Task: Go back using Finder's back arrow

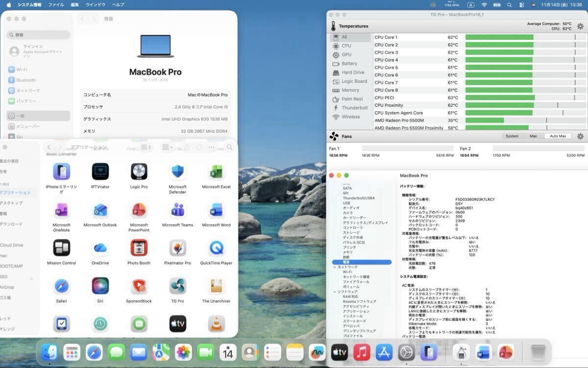Action: [x=49, y=147]
